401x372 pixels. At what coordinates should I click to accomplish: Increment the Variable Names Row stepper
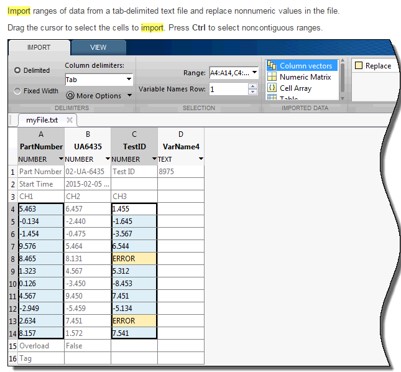coord(253,86)
